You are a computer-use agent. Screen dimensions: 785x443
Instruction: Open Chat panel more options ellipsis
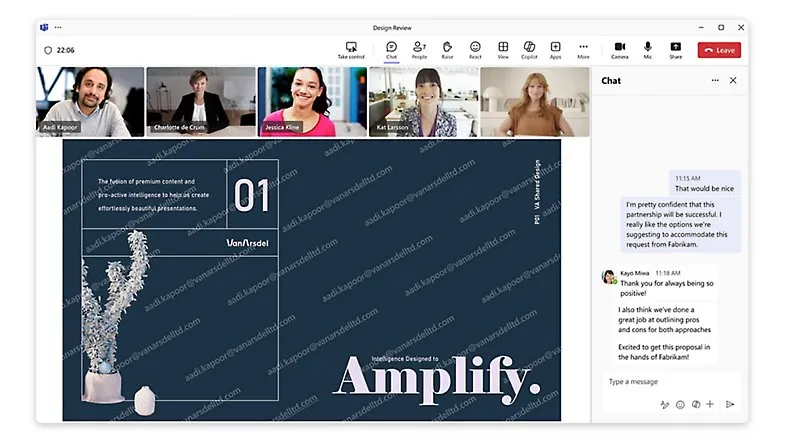(x=714, y=80)
